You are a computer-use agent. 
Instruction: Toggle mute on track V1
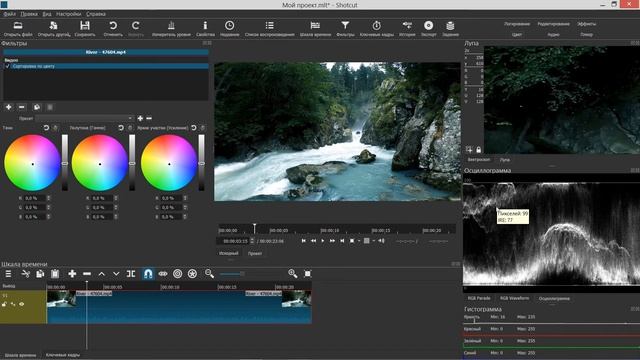tap(13, 304)
